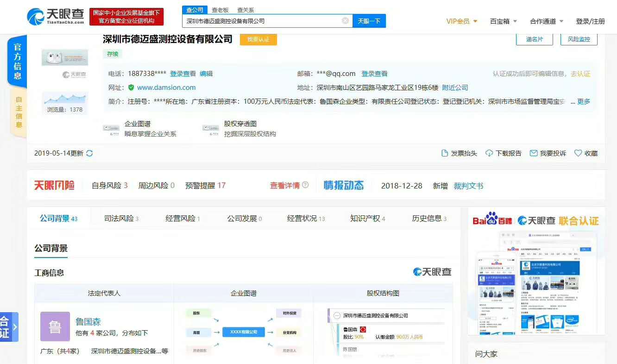
Task: Click the 我要认证 orange button
Action: tap(258, 39)
